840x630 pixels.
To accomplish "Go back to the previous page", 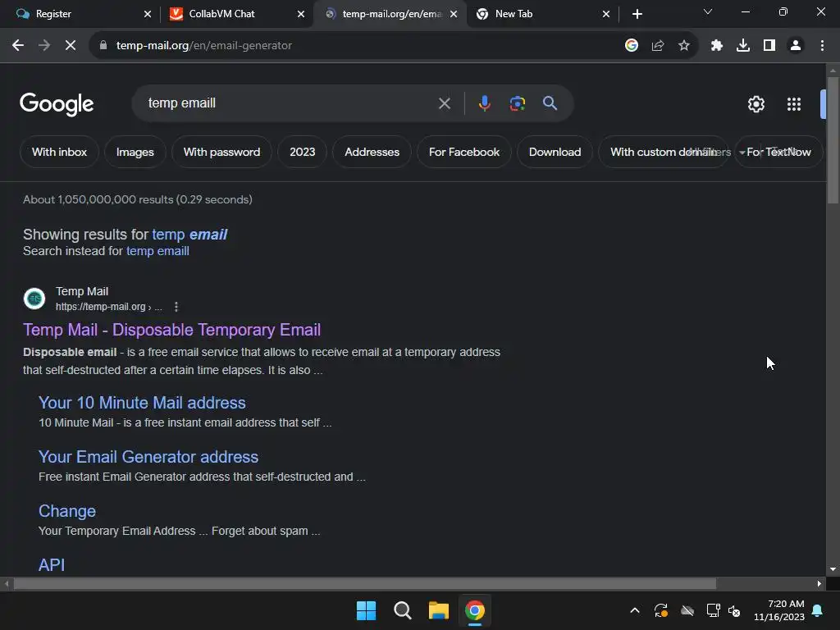I will 18,46.
